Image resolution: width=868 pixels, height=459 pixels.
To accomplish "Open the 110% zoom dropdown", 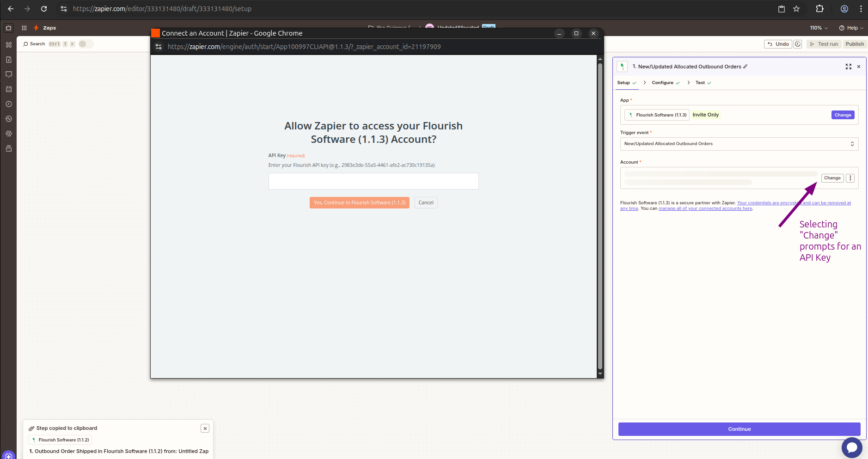I will 819,28.
